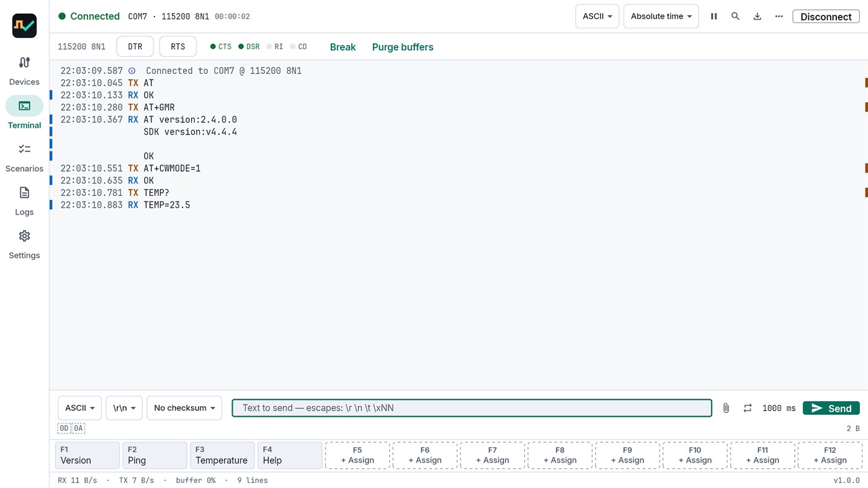Viewport: 868px width, 488px height.
Task: Expand the ASCII display format dropdown
Action: click(x=597, y=17)
